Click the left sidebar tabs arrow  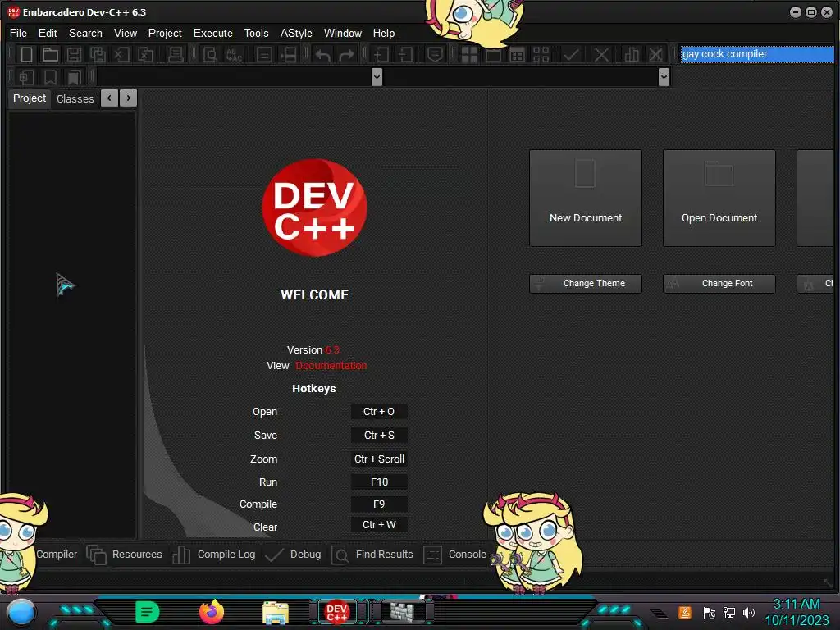(x=109, y=98)
